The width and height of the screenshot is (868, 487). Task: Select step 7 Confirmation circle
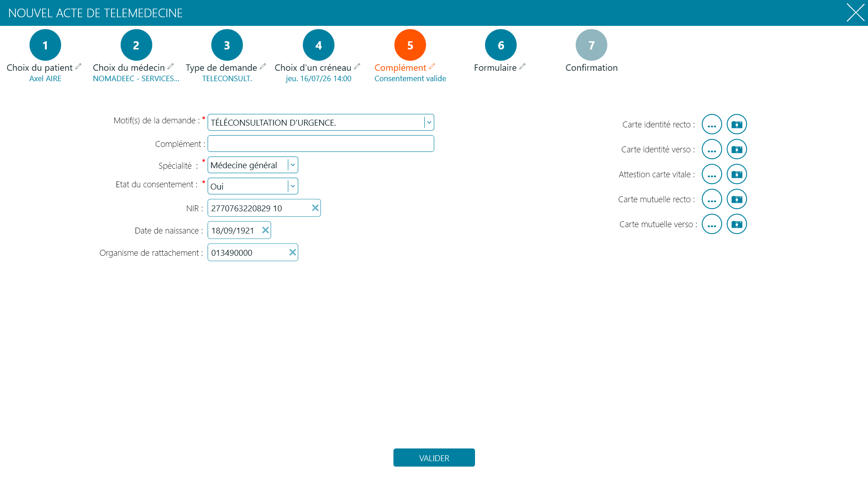pyautogui.click(x=592, y=45)
